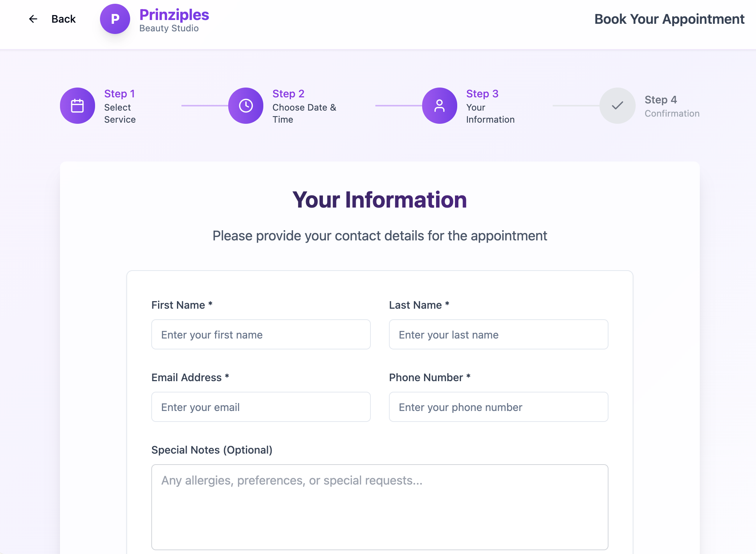Select the Step 2 Choose Date & Time label
Screen dimensions: 756x554
[304, 113]
